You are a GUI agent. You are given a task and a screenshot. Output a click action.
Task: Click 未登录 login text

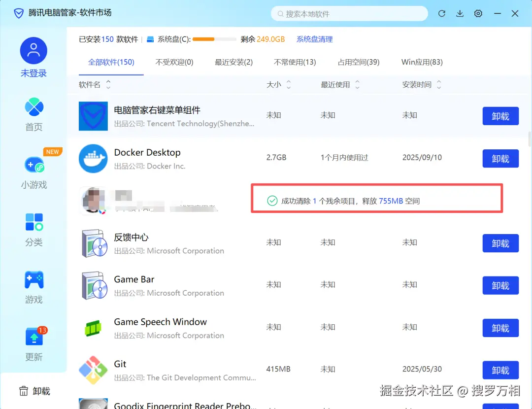[33, 73]
